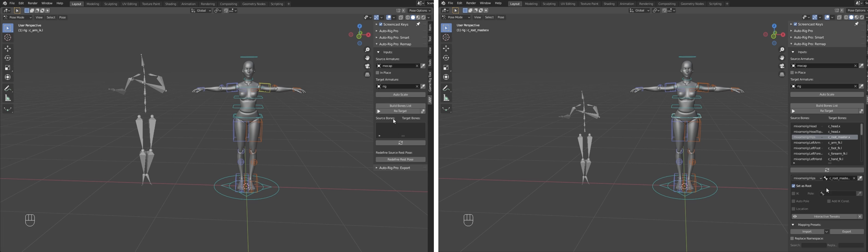The image size is (868, 252).
Task: Select the Measure tool in the left window
Action: point(8,98)
